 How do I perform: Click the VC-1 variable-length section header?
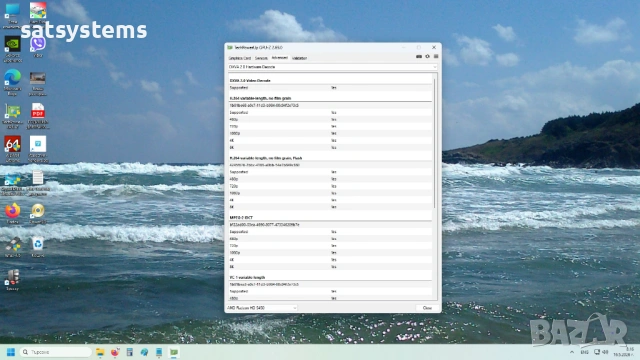pyautogui.click(x=247, y=277)
